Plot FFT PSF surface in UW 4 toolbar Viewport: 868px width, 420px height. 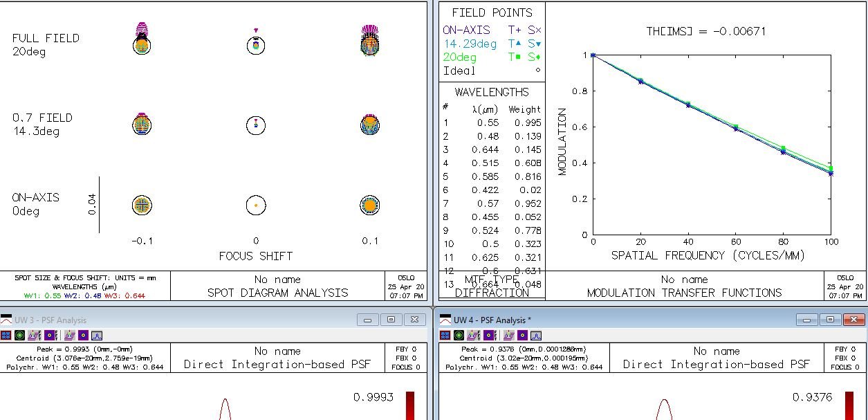[474, 335]
